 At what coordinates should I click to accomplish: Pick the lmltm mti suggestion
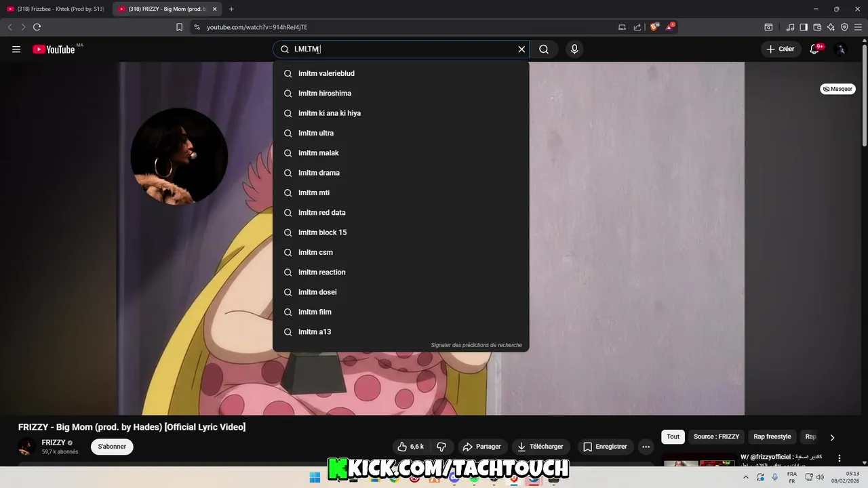401,192
